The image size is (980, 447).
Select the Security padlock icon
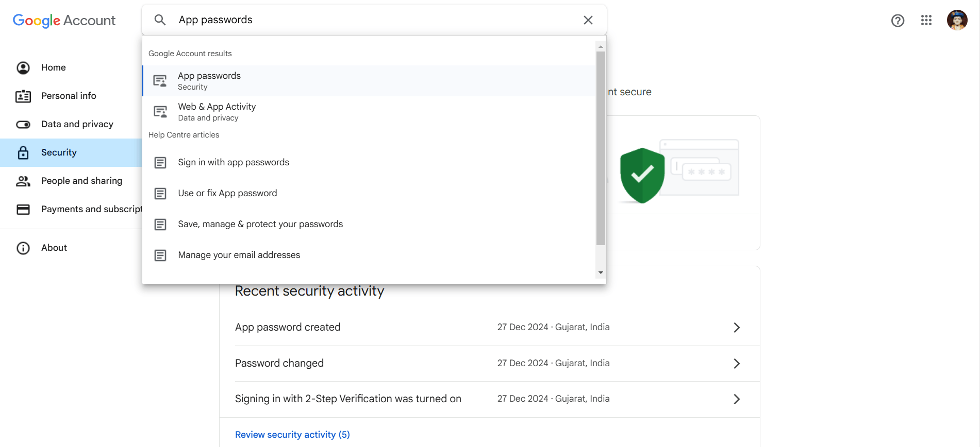click(x=23, y=152)
